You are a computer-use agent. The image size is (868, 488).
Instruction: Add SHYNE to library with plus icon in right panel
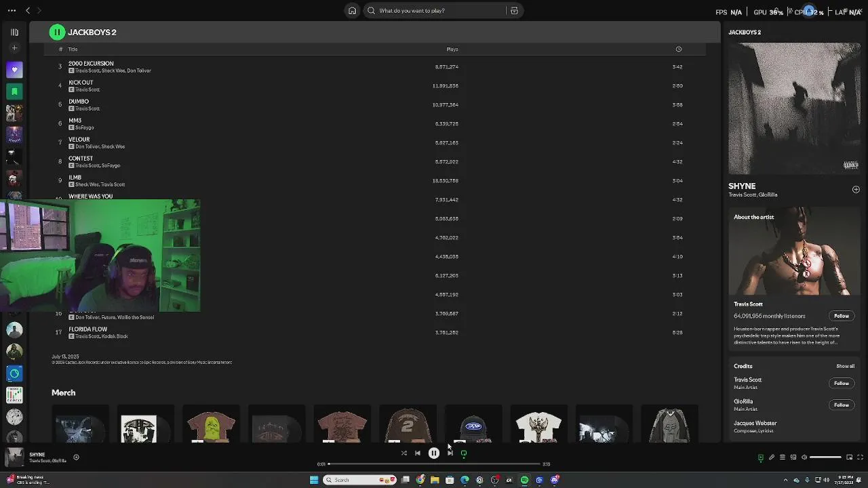point(856,190)
